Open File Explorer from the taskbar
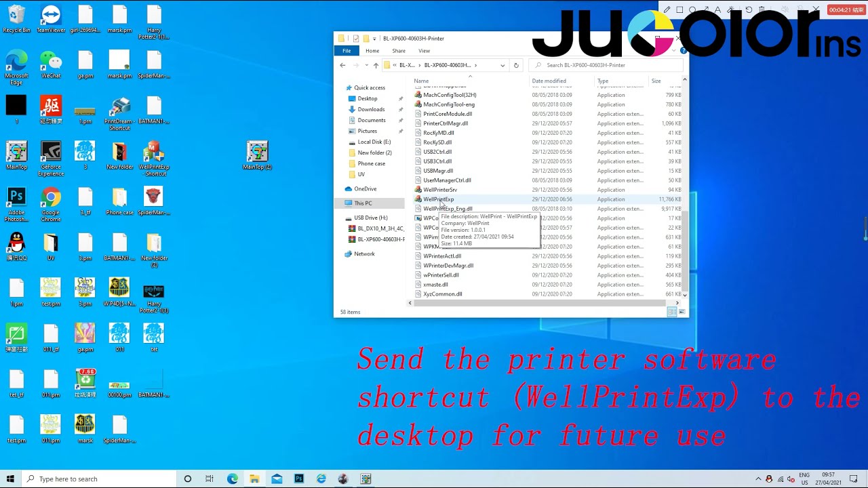 (254, 479)
